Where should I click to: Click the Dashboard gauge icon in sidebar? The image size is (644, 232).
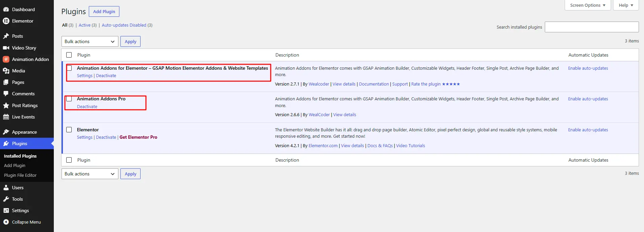tap(6, 9)
